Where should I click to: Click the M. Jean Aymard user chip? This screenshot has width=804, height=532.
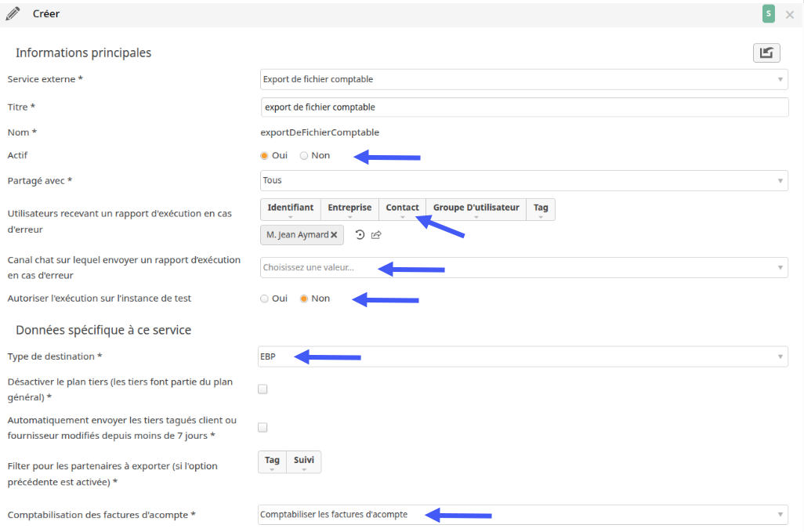coord(302,235)
